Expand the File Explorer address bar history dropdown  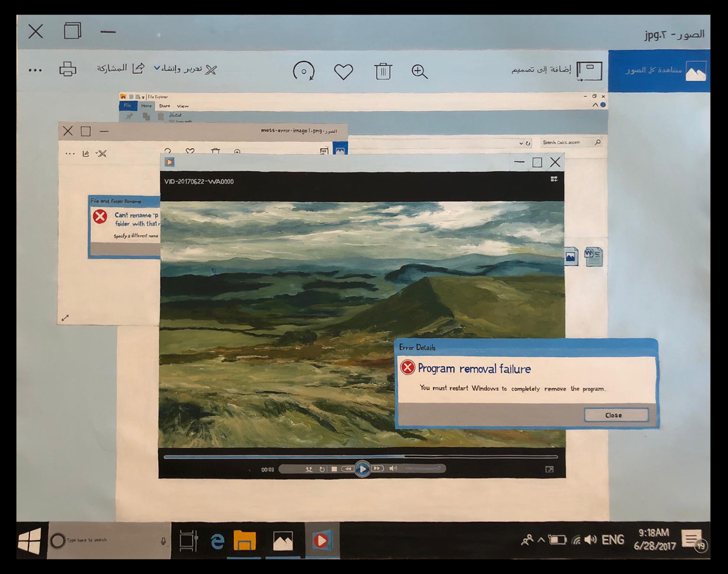(x=520, y=143)
